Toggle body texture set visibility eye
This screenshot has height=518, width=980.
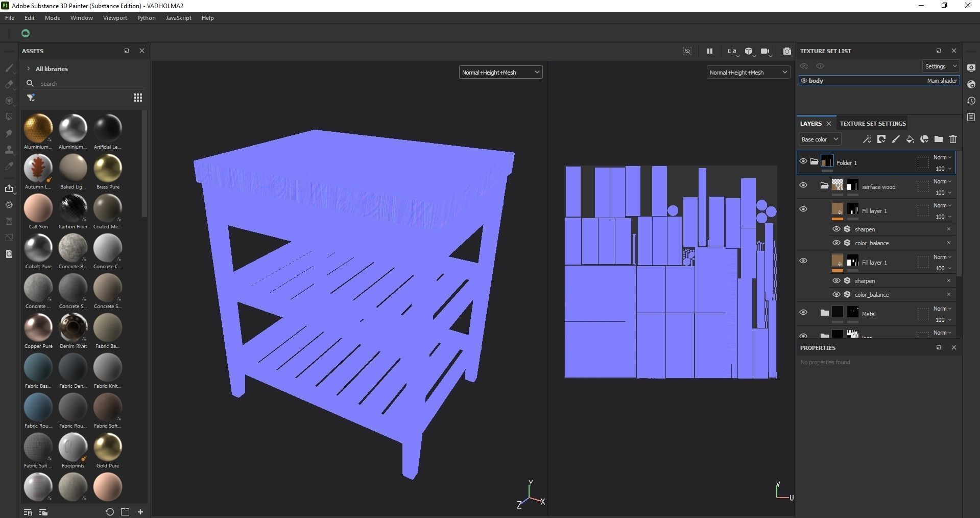[804, 81]
